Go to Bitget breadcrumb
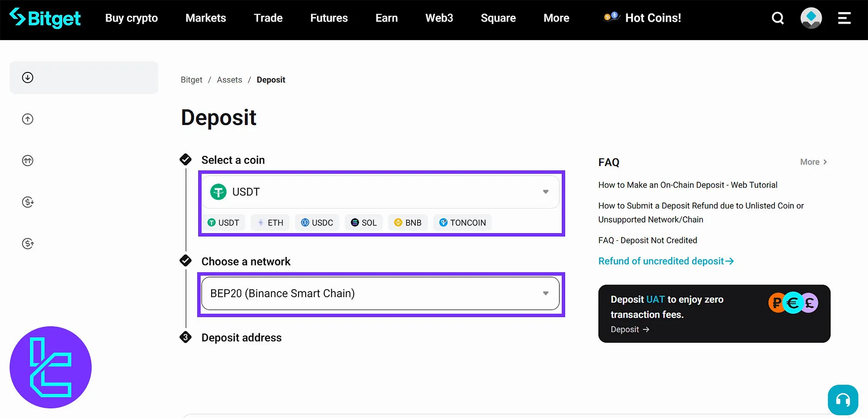Screen dimensions: 868x418 (x=191, y=80)
